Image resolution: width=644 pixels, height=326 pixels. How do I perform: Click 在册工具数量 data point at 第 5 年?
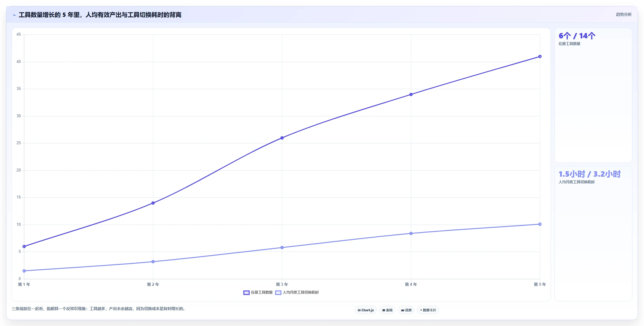(x=540, y=56)
